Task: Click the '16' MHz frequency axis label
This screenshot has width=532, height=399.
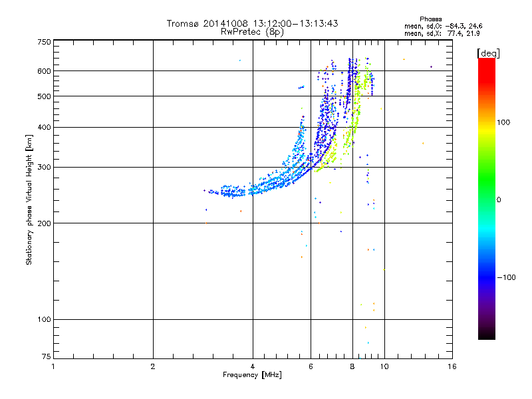Action: 452,366
